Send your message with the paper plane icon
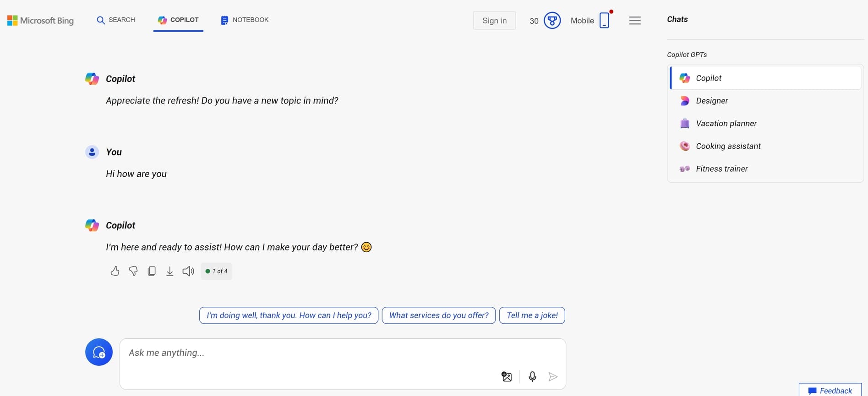Image resolution: width=868 pixels, height=396 pixels. tap(553, 376)
